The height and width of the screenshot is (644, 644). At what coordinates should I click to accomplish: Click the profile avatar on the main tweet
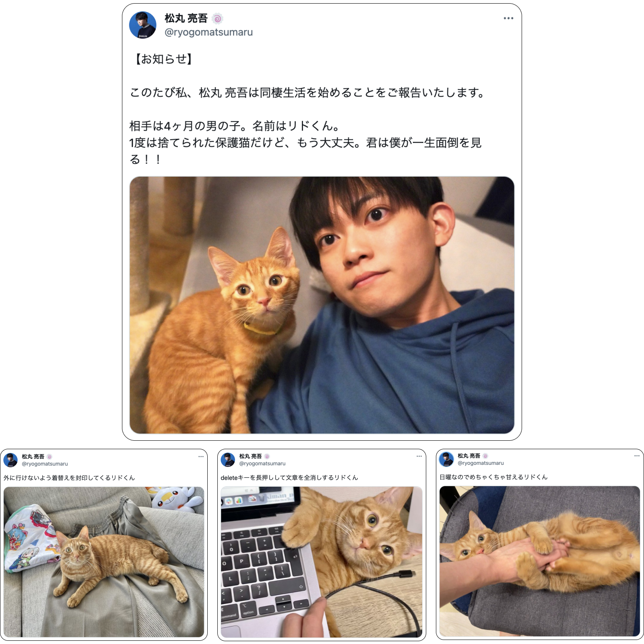(x=142, y=25)
